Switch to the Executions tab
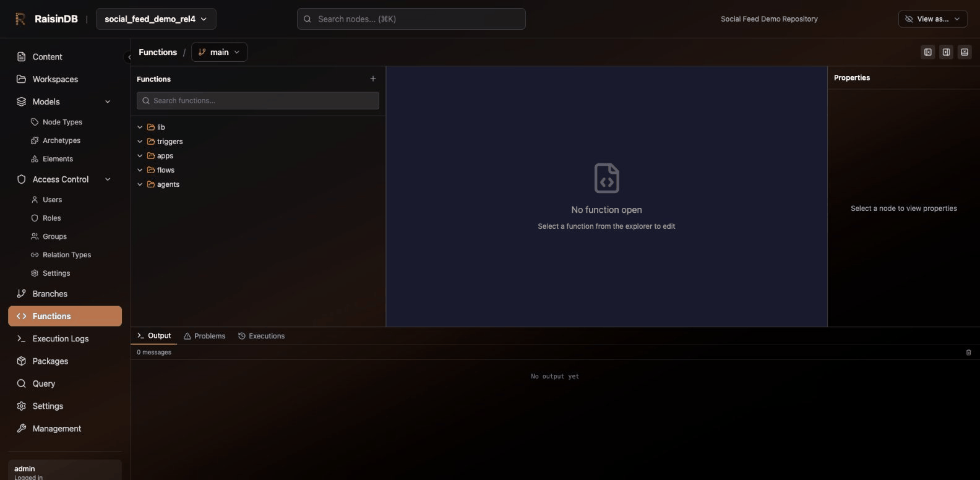 click(261, 336)
